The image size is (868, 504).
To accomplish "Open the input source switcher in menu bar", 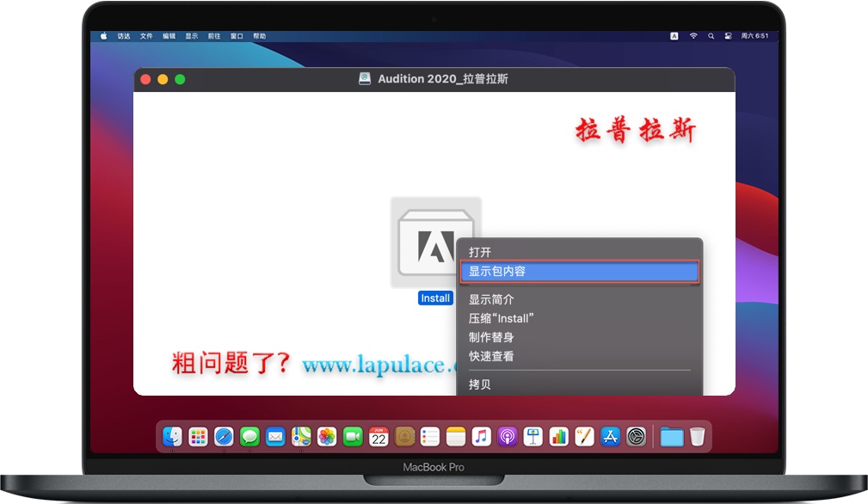I will point(674,36).
